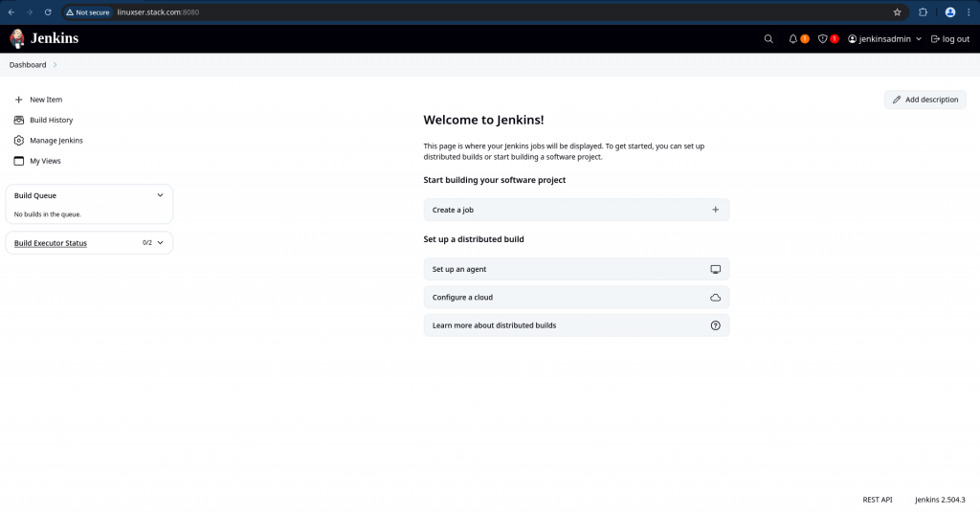
Task: Click the Jenkins title text in header
Action: [x=55, y=38]
